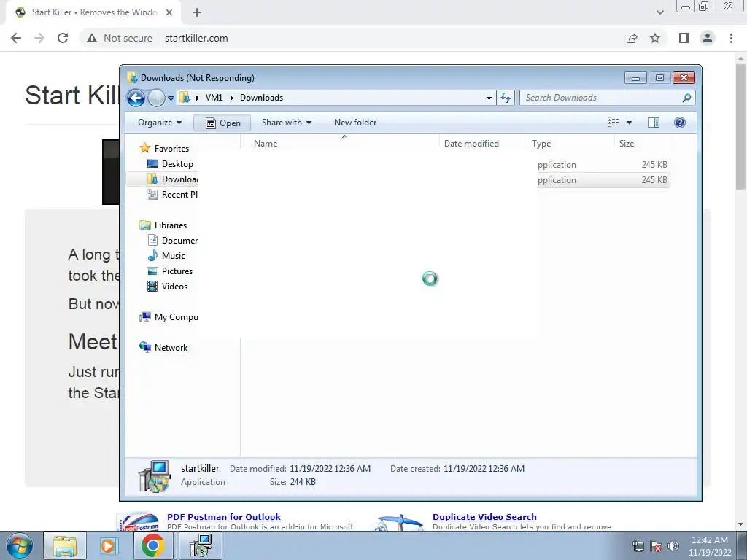Viewport: 747px width, 560px height.
Task: Click network tray icon
Action: (638, 546)
